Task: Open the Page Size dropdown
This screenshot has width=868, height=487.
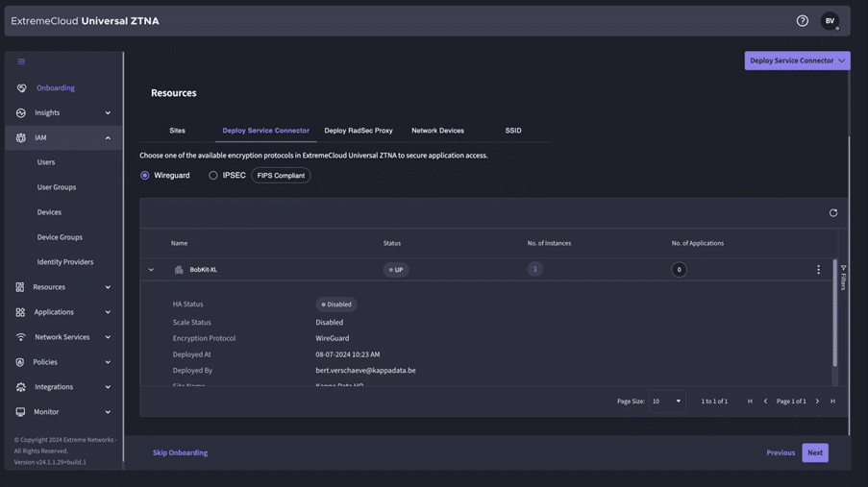Action: click(666, 402)
